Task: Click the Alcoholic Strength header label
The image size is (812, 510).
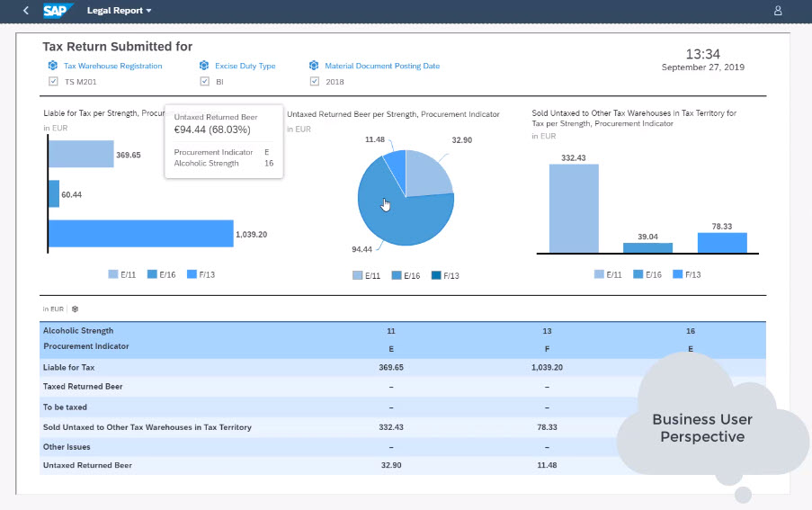Action: pyautogui.click(x=78, y=330)
